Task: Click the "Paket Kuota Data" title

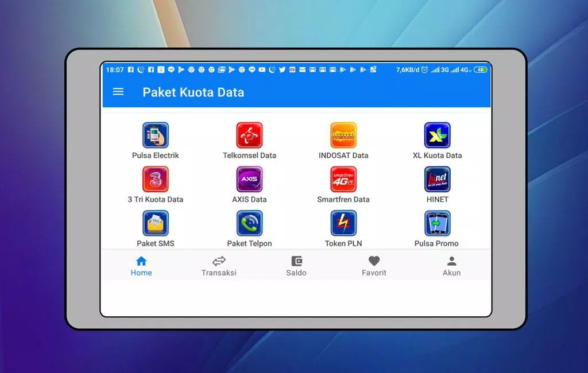Action: pyautogui.click(x=194, y=92)
